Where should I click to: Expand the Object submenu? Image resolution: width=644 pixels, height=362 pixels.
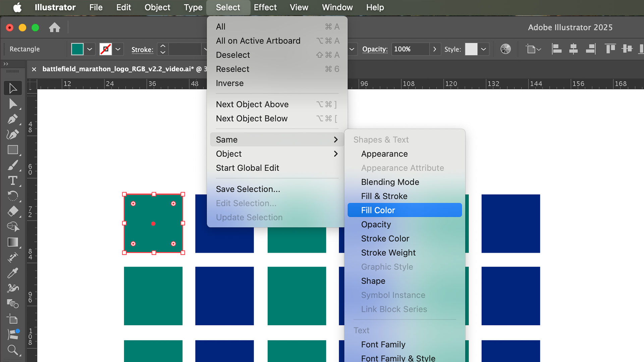(277, 154)
